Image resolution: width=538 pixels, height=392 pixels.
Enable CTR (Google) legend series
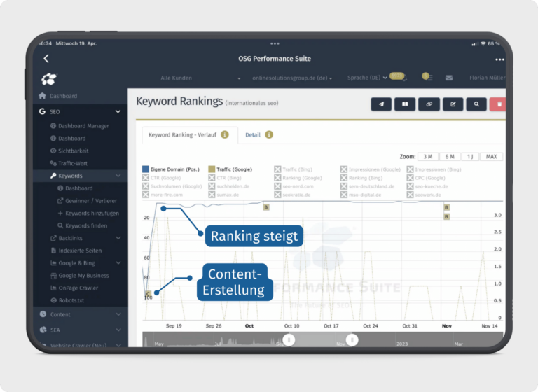point(161,178)
